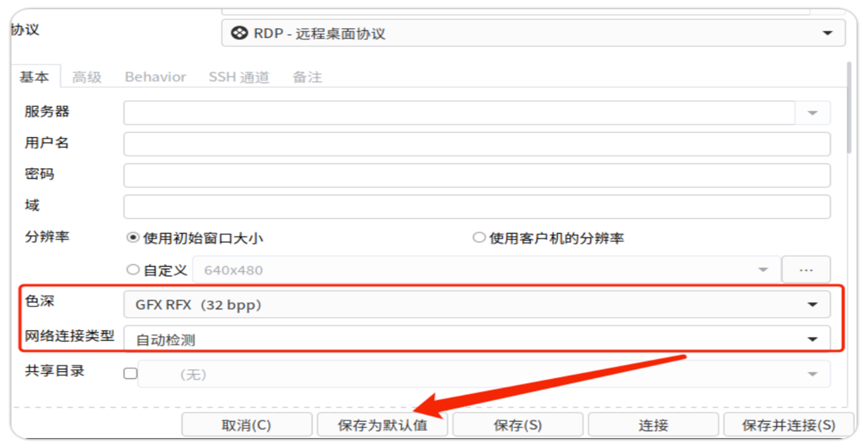Click the 用户名 input field
The width and height of the screenshot is (868, 445).
(476, 144)
